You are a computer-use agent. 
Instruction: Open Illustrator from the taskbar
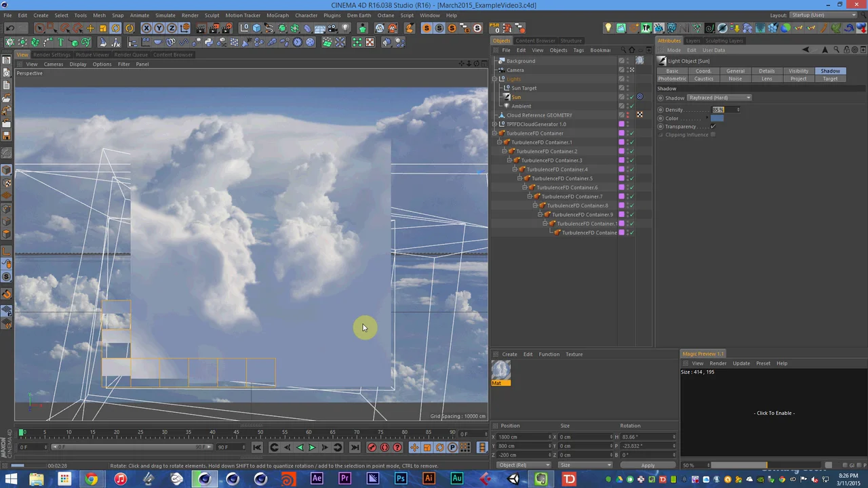429,479
